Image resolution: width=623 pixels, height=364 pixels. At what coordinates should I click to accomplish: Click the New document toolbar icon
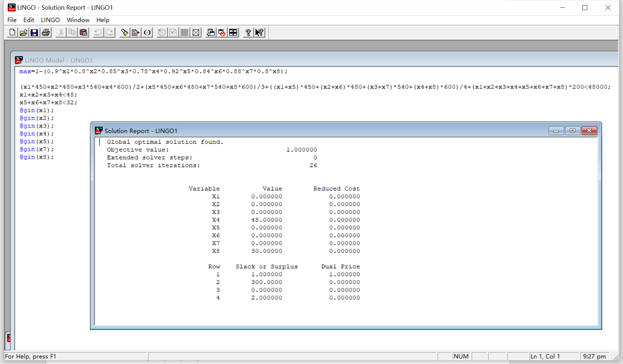(12, 32)
